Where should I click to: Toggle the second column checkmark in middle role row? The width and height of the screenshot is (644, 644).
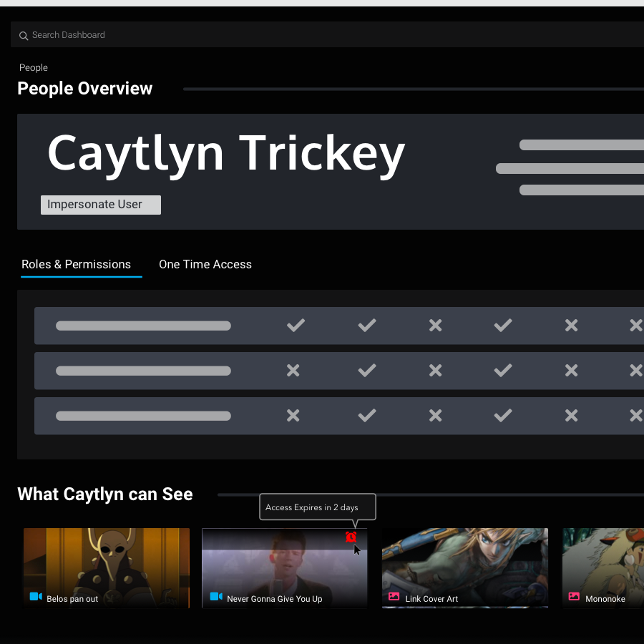click(x=367, y=371)
